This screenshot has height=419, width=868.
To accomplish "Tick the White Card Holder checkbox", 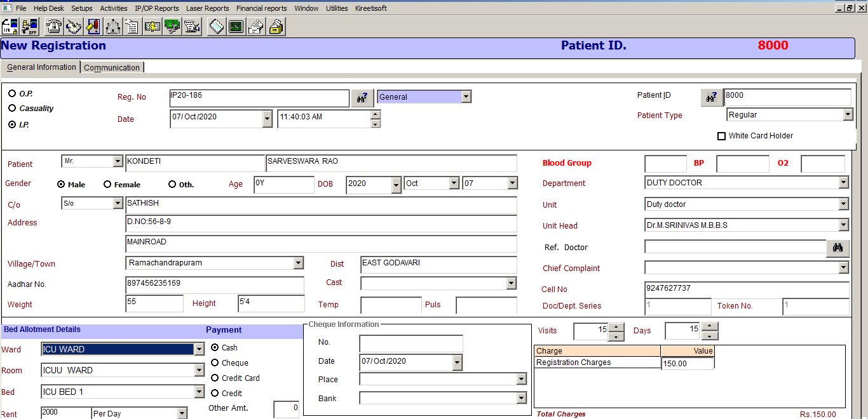I will (x=721, y=136).
